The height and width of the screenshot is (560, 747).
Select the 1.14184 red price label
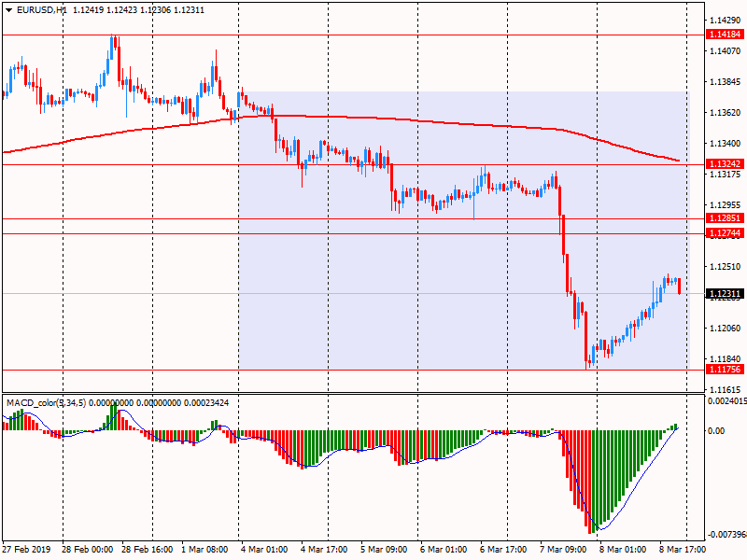coord(725,35)
